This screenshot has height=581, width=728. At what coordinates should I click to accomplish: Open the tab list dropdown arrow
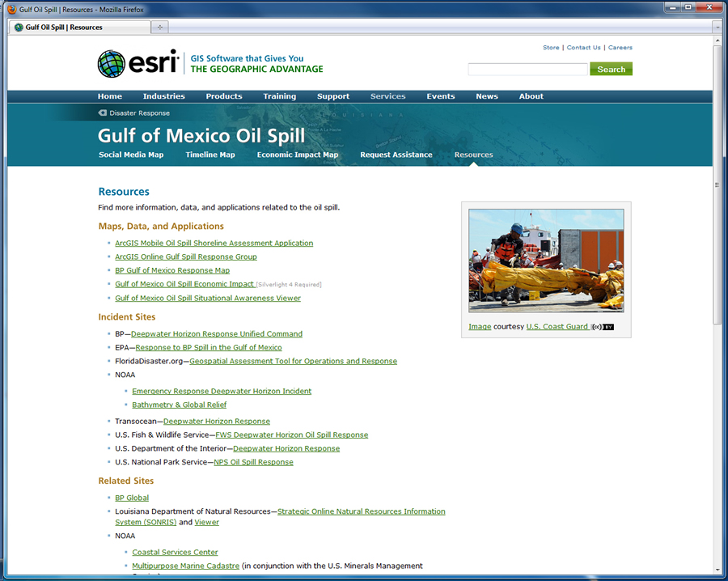pyautogui.click(x=717, y=28)
